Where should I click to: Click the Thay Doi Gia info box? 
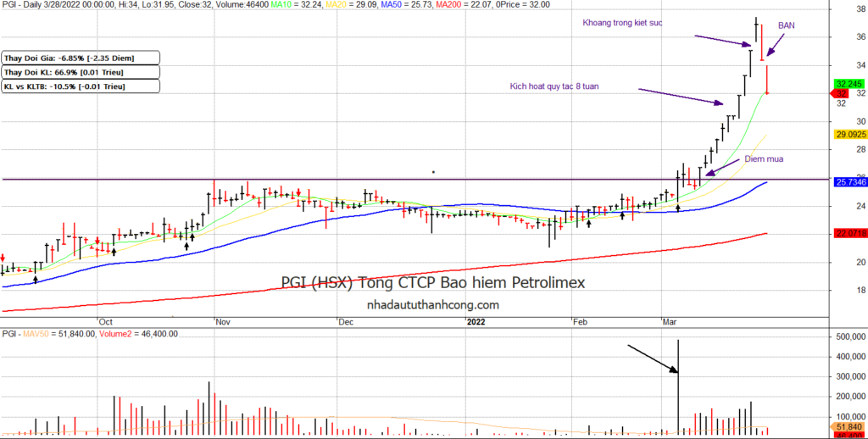80,58
